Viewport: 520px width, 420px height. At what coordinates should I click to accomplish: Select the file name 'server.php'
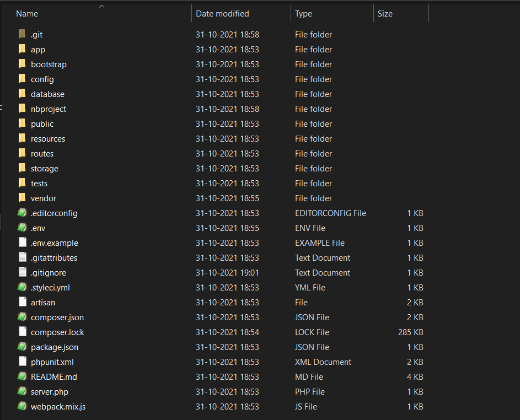[x=50, y=392]
